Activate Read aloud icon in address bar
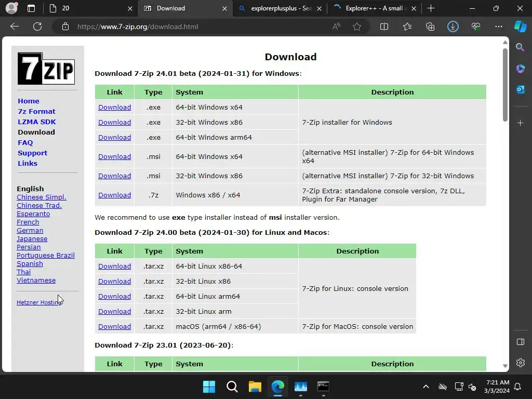 (336, 26)
